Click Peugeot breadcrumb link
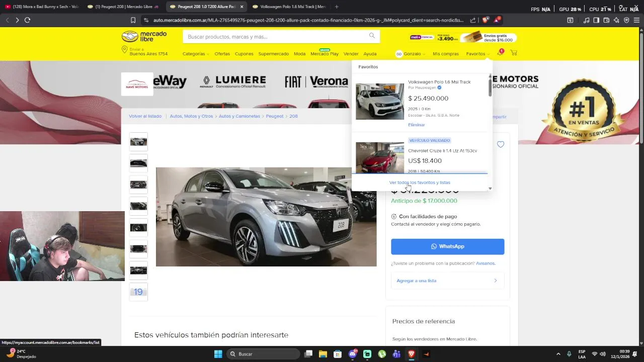The image size is (644, 362). click(275, 116)
